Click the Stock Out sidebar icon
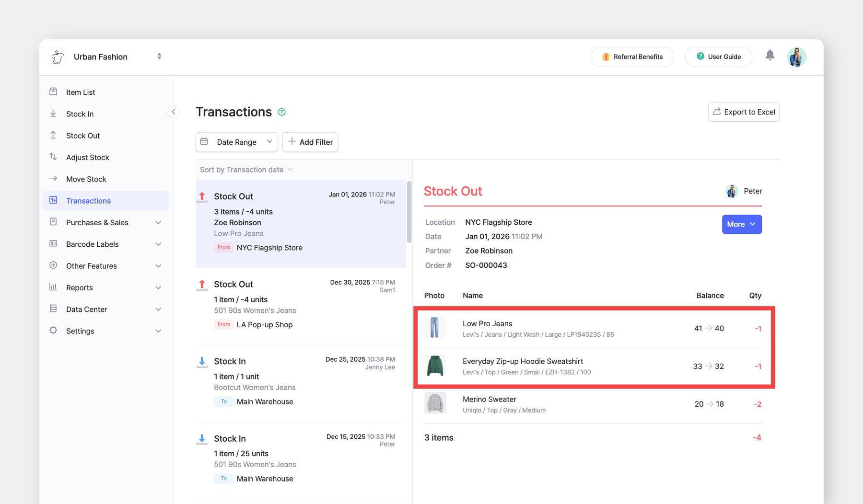 coord(53,135)
